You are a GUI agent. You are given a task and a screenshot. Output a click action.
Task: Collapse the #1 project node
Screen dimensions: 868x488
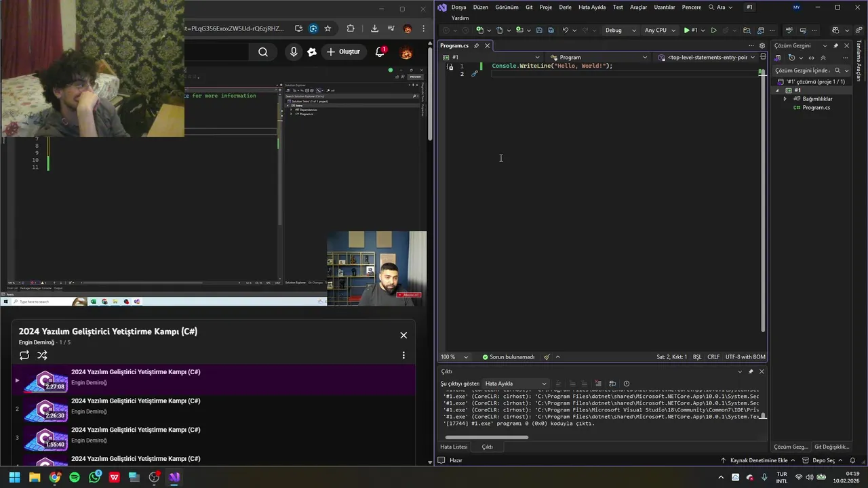coord(778,90)
